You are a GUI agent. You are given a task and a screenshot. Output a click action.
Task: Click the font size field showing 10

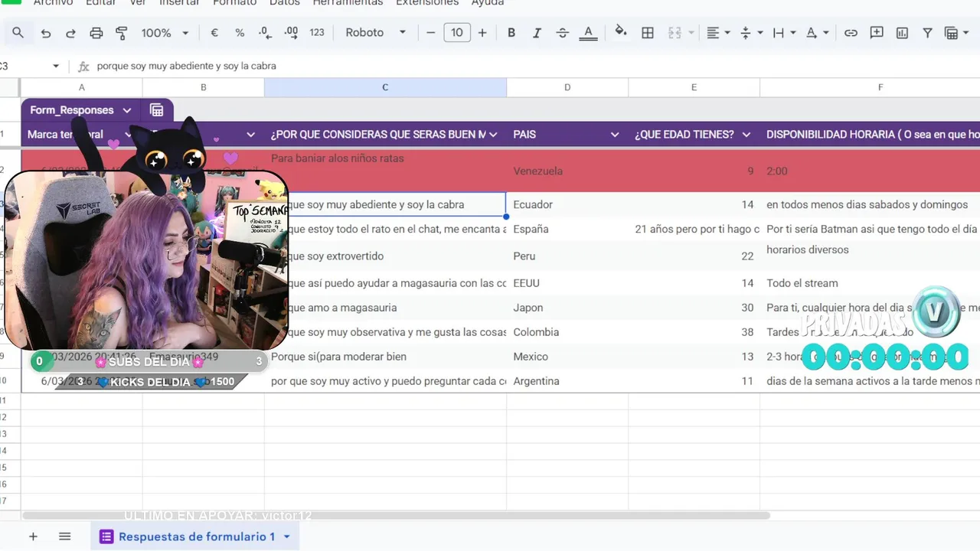click(x=457, y=33)
